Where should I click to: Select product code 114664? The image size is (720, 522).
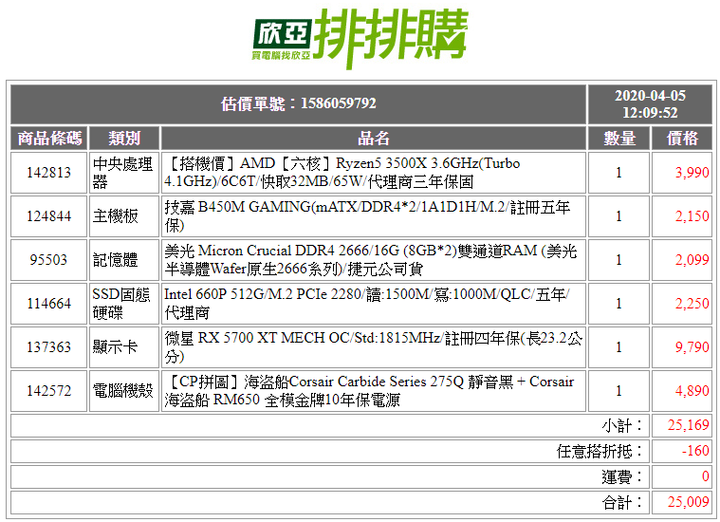pos(49,303)
